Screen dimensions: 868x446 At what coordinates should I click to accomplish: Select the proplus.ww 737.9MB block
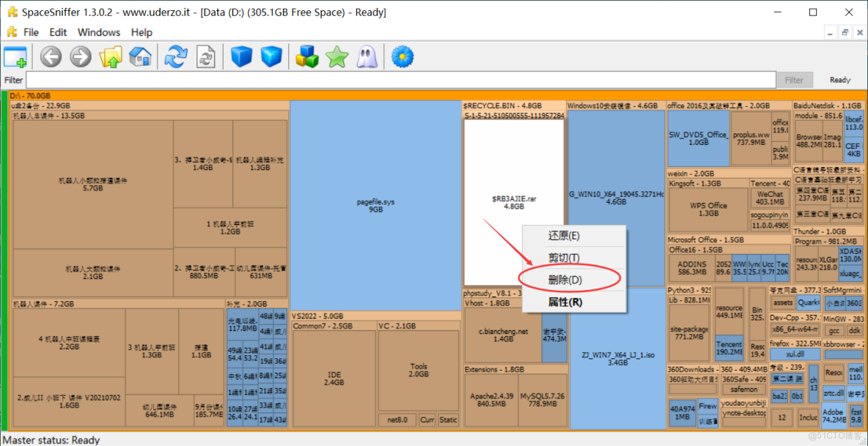coord(751,138)
